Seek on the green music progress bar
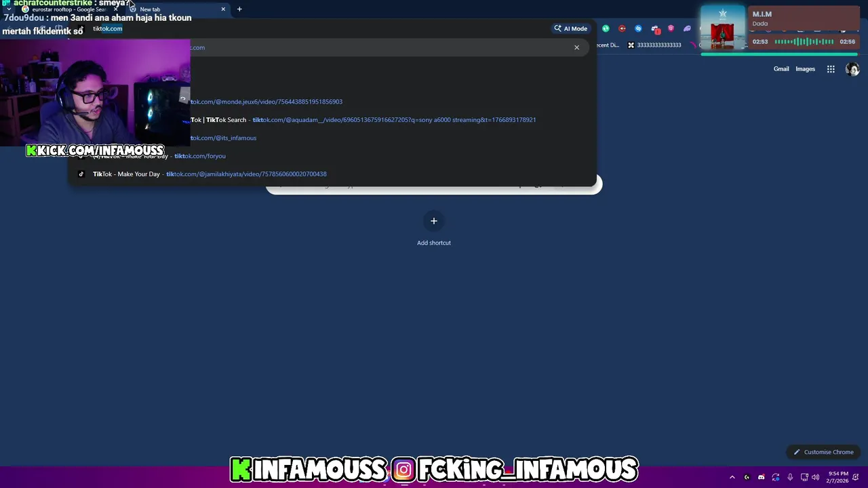 779,54
